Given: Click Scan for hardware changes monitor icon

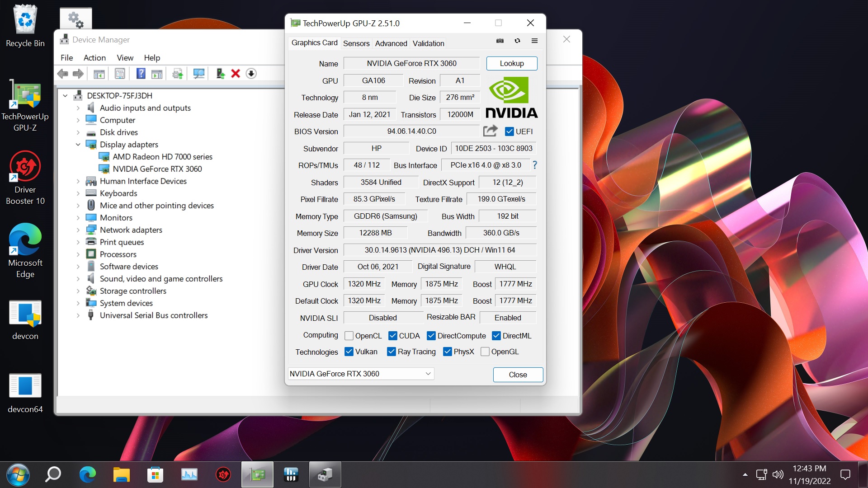Looking at the screenshot, I should [x=199, y=74].
